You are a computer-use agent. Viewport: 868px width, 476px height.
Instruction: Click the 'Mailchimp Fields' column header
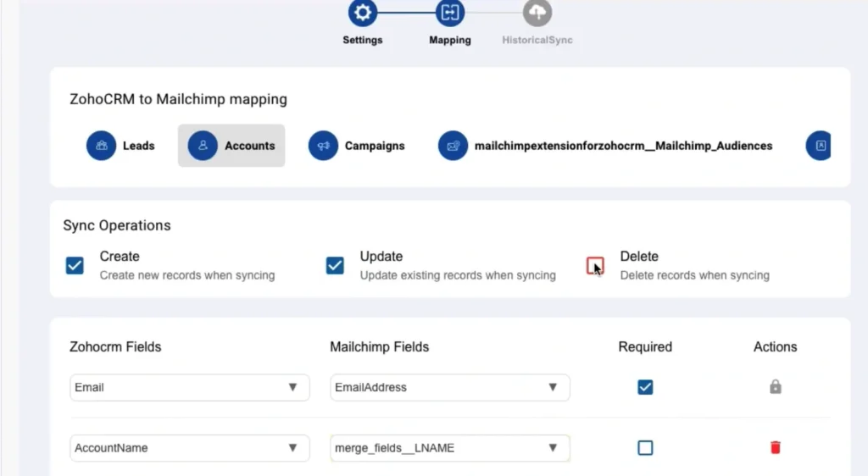(x=379, y=347)
